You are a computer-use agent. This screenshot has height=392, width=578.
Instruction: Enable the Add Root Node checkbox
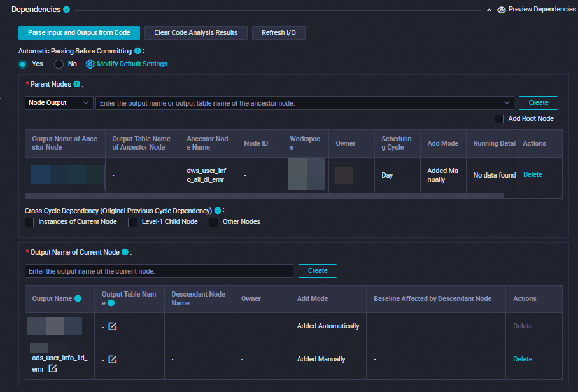pyautogui.click(x=499, y=119)
